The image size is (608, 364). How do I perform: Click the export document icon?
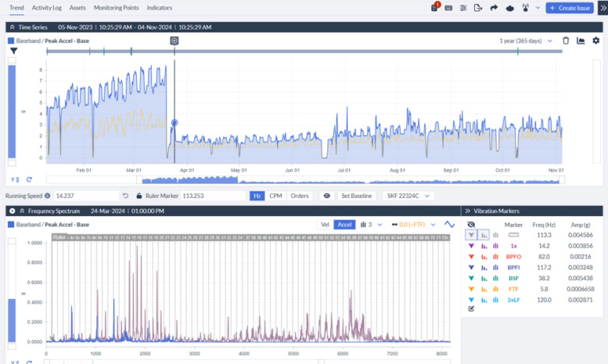pyautogui.click(x=478, y=8)
